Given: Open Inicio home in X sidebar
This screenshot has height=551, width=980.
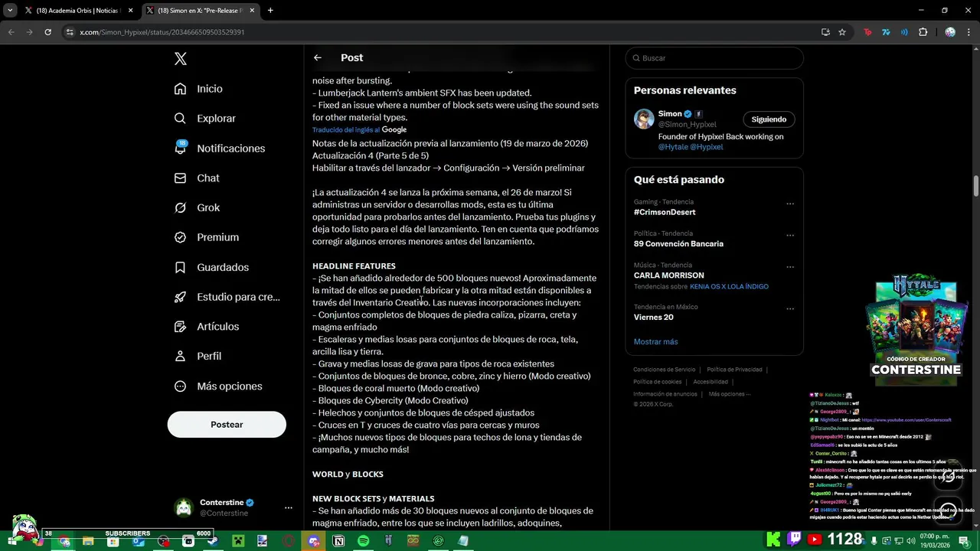Looking at the screenshot, I should [x=198, y=89].
